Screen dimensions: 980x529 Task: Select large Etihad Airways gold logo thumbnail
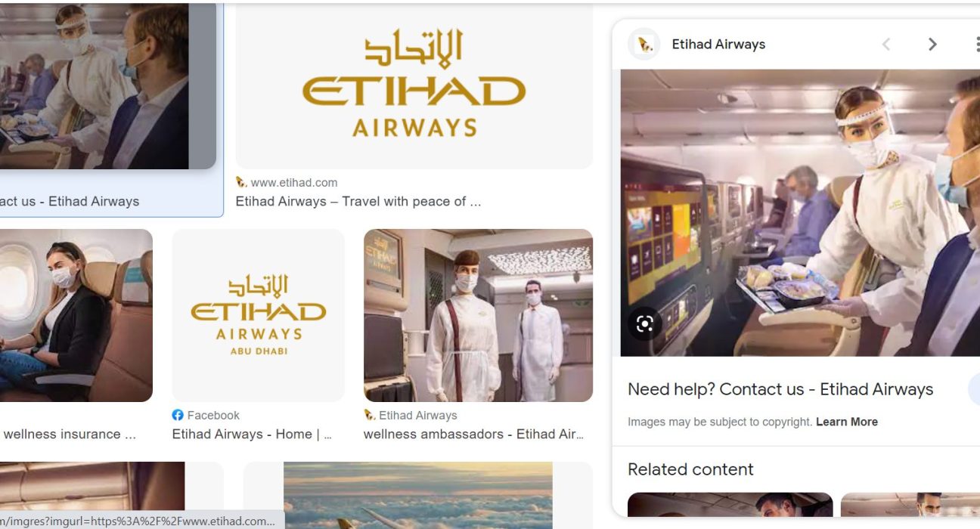(414, 86)
